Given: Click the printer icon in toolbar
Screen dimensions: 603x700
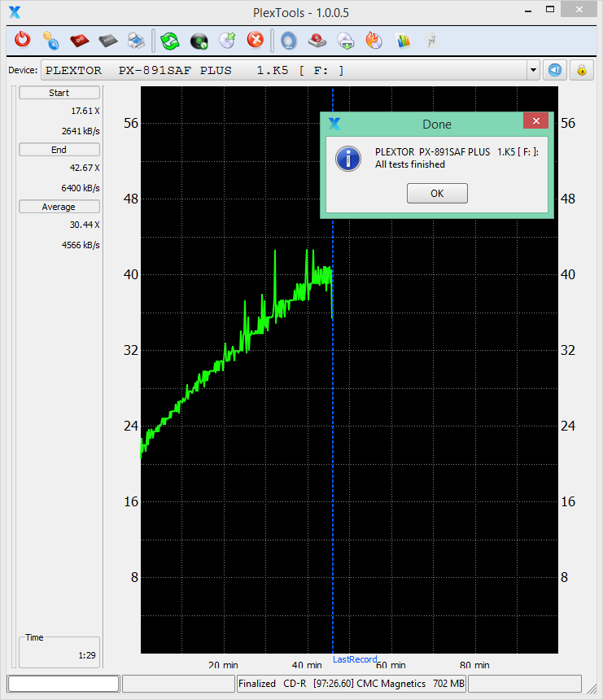Looking at the screenshot, I should coord(136,41).
